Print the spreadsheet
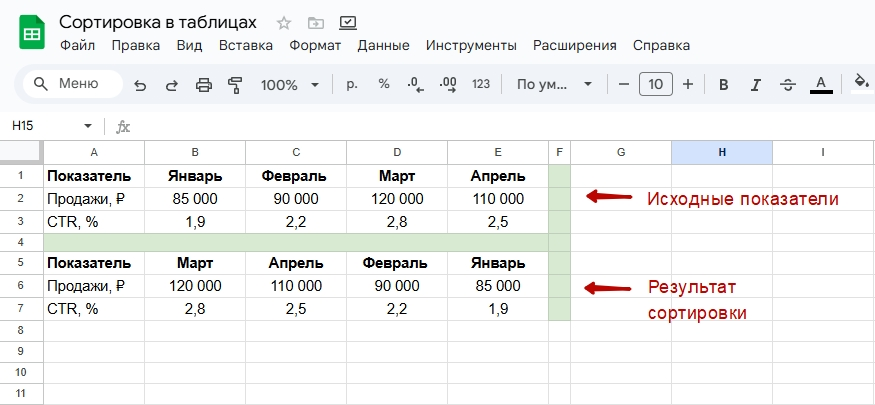 pos(204,85)
